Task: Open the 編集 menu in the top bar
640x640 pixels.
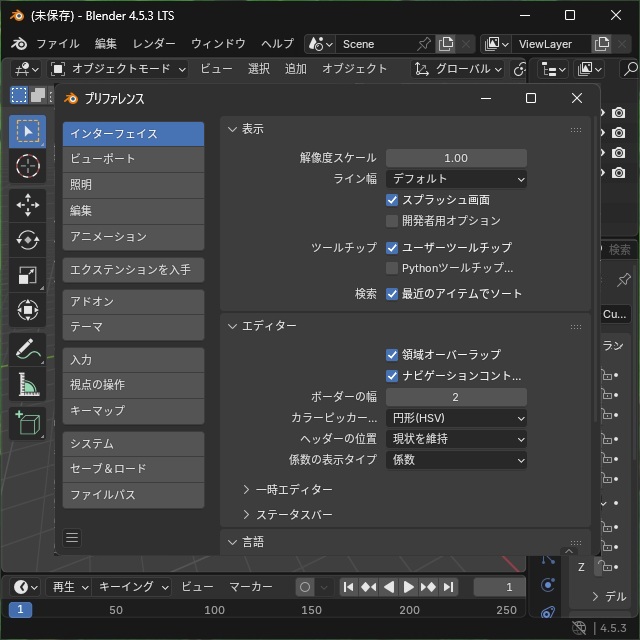Action: (106, 44)
